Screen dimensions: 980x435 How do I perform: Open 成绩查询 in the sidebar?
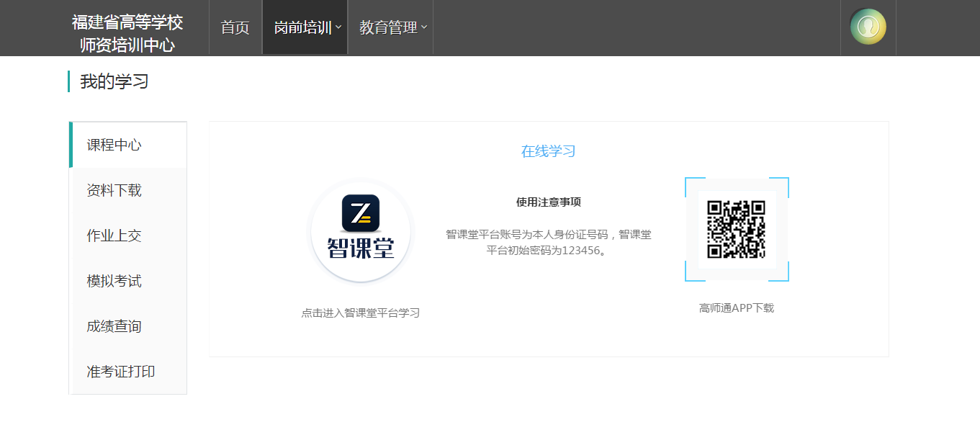[114, 326]
